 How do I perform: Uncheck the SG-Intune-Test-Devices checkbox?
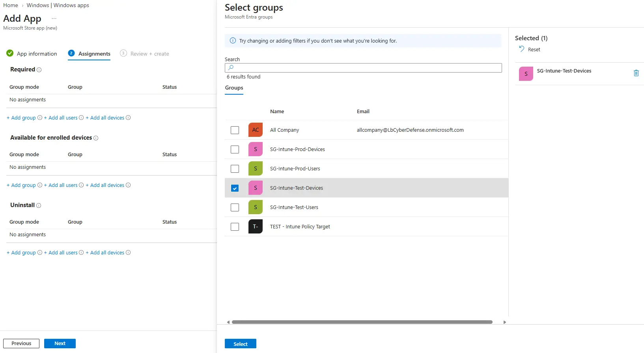click(x=235, y=188)
